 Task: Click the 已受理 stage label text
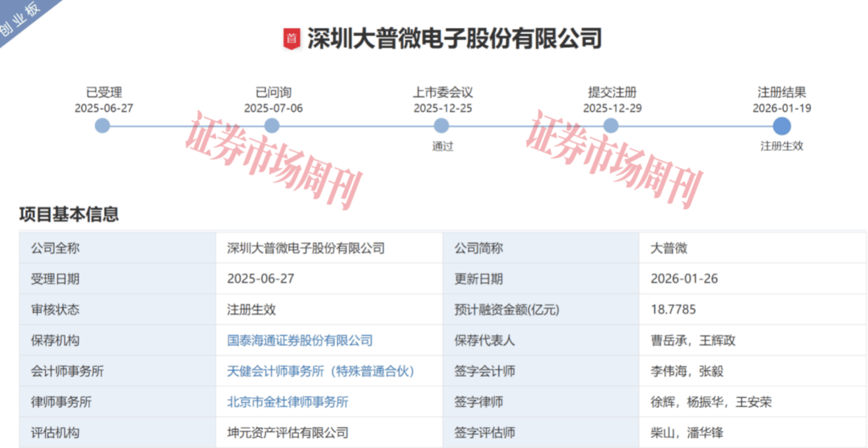click(104, 92)
